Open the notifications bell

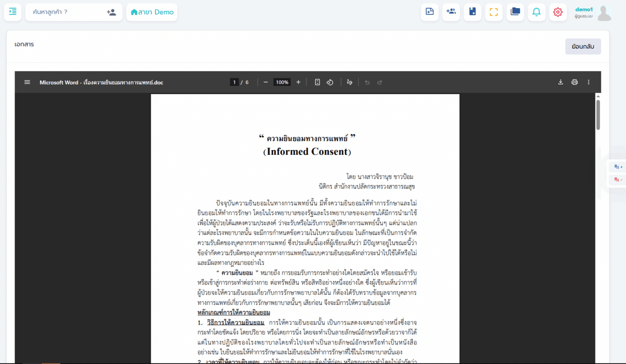click(537, 12)
